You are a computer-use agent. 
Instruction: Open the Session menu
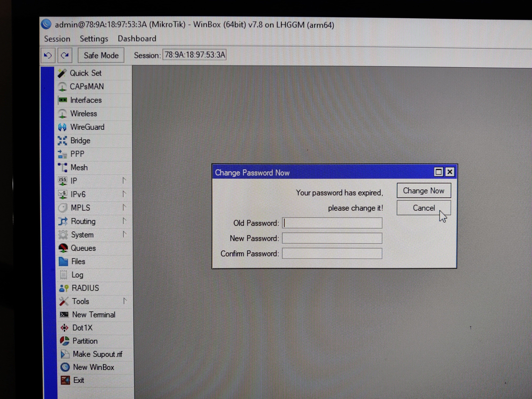[57, 39]
